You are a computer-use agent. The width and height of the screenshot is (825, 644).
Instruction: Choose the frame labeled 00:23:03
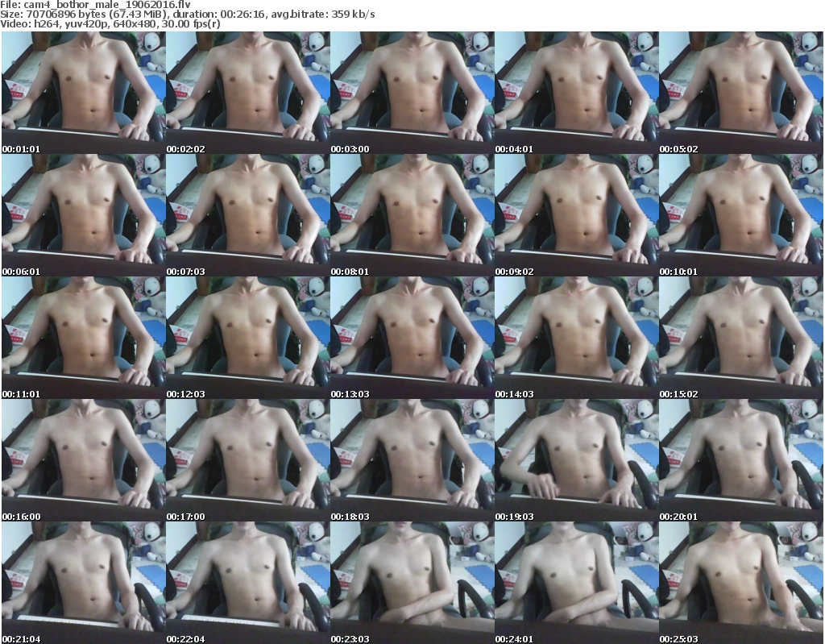click(412, 583)
